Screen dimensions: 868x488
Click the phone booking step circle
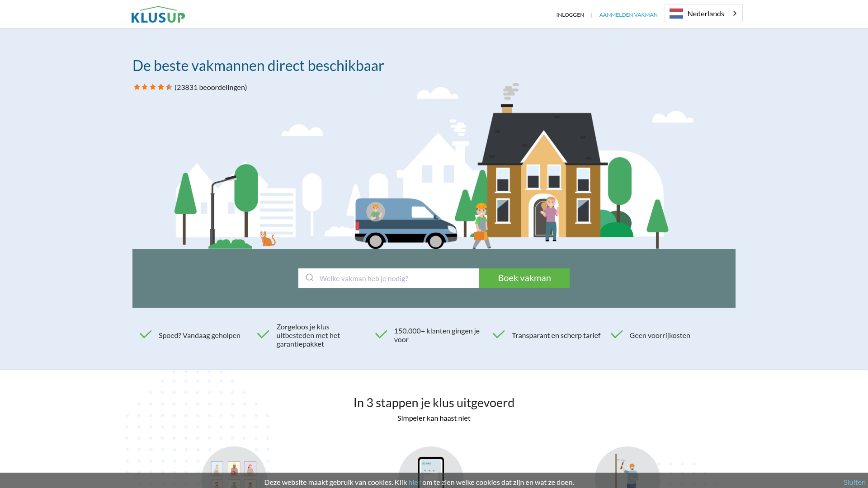tap(431, 467)
